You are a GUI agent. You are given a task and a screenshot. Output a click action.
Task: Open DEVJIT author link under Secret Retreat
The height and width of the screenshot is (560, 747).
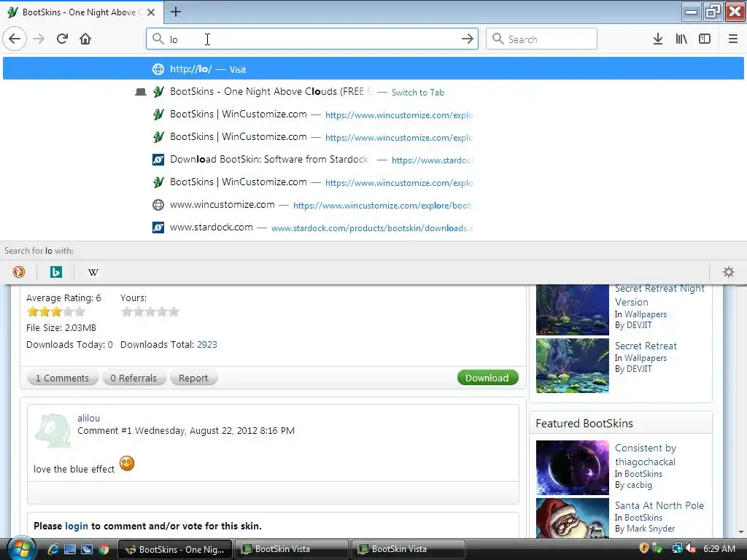(639, 368)
